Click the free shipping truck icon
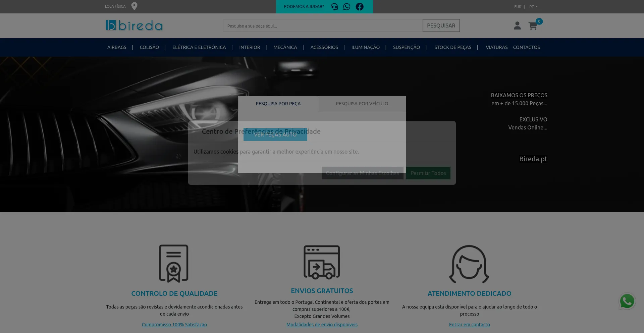This screenshot has width=644, height=333. 322,262
